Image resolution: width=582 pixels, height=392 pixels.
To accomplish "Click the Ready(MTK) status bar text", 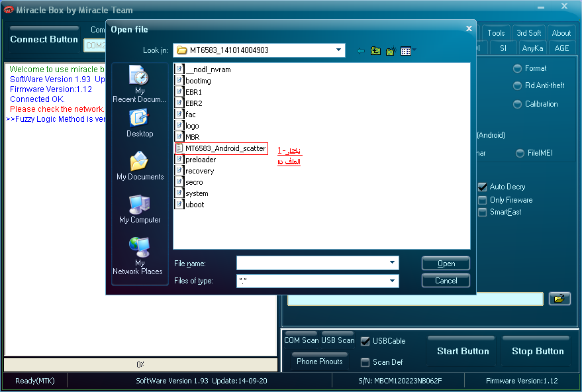I will click(35, 381).
